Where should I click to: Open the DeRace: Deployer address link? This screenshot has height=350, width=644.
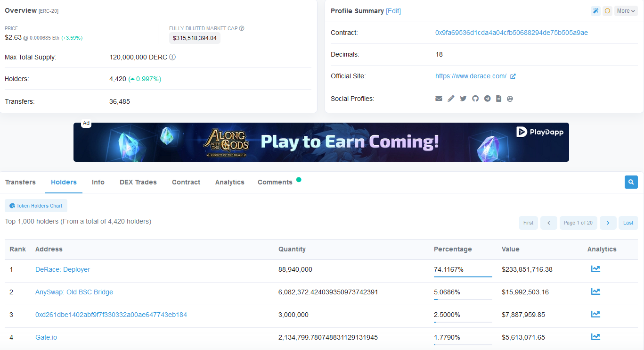click(x=63, y=269)
